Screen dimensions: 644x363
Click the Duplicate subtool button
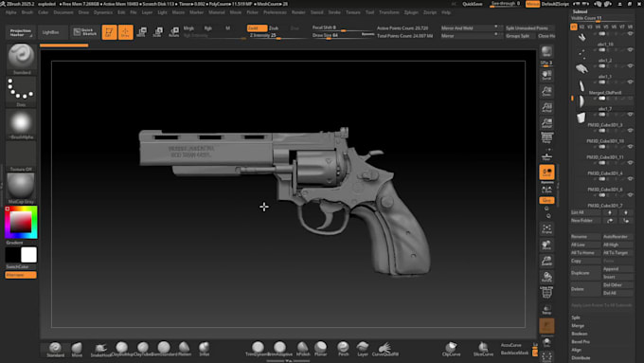click(585, 273)
